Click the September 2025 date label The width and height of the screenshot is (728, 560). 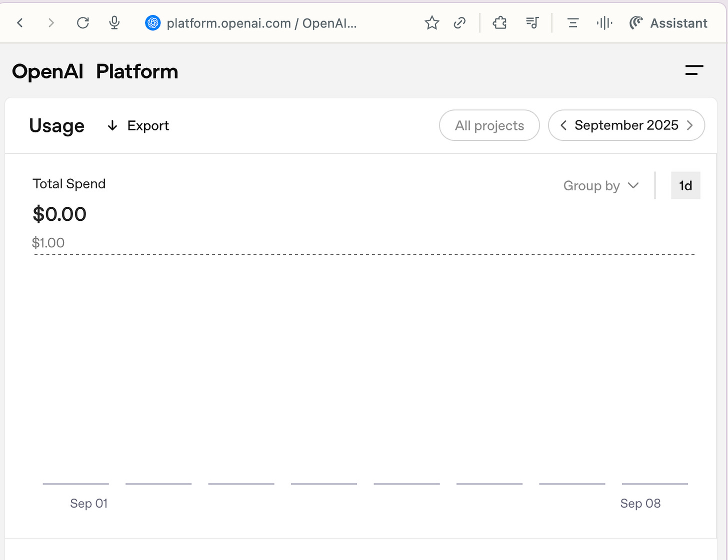coord(626,125)
